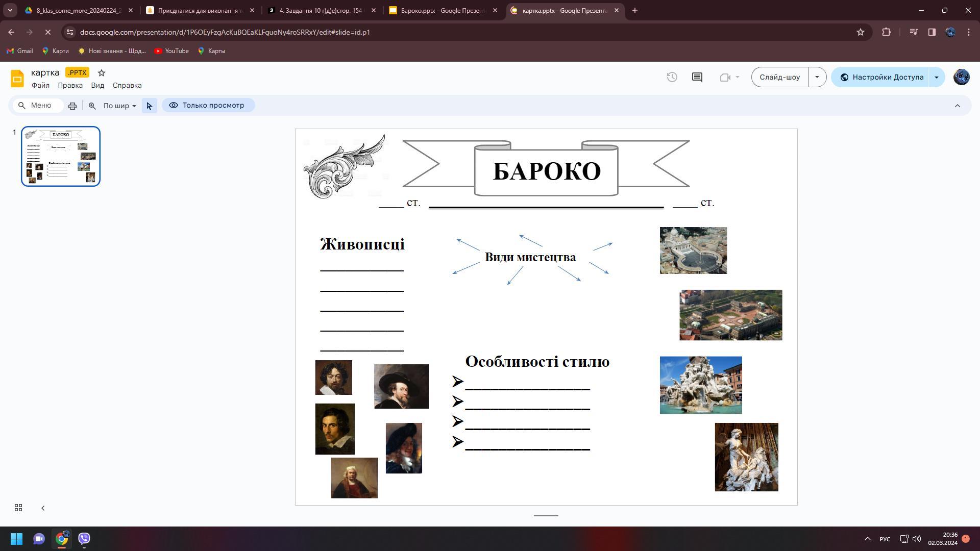Click the video call camera icon
This screenshot has height=551, width=980.
tap(725, 77)
